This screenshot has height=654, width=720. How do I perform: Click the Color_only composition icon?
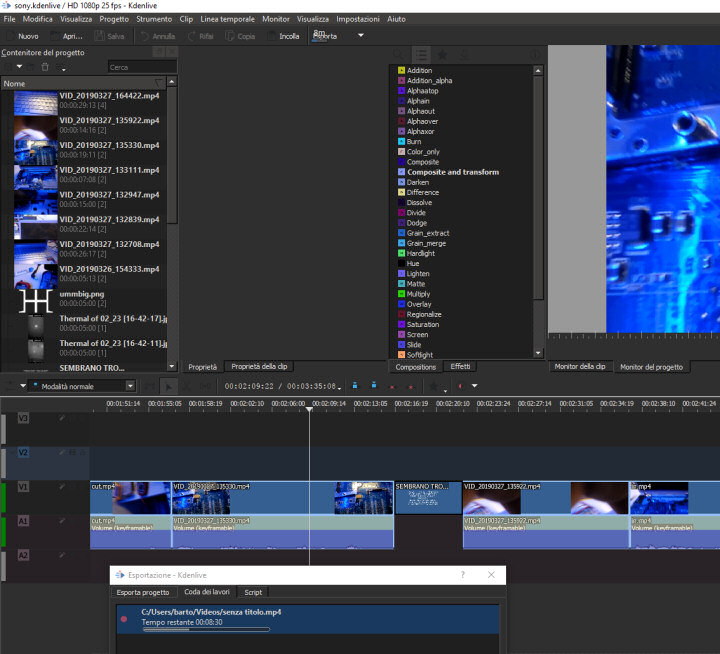pyautogui.click(x=401, y=152)
